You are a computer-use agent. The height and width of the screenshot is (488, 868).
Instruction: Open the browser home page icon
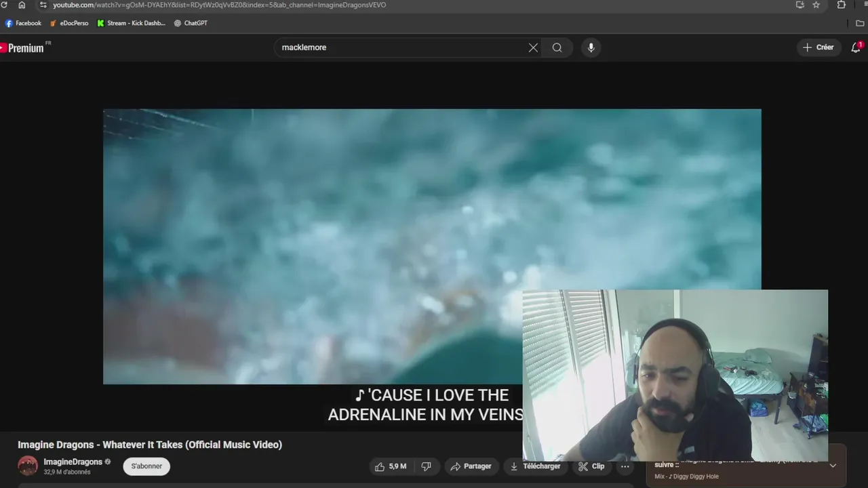22,5
